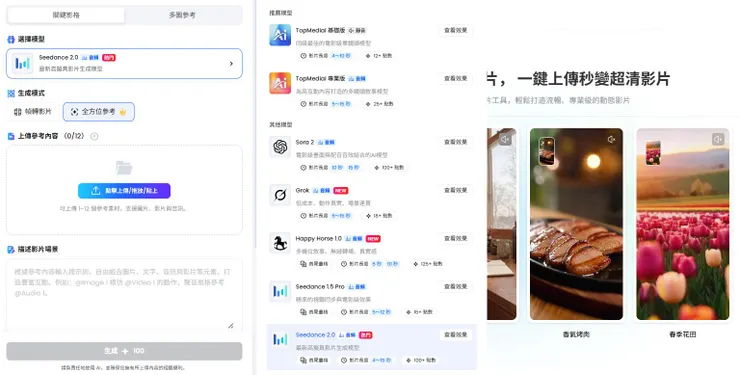Click the Grok logo icon
Image resolution: width=740 pixels, height=375 pixels.
coord(280,195)
